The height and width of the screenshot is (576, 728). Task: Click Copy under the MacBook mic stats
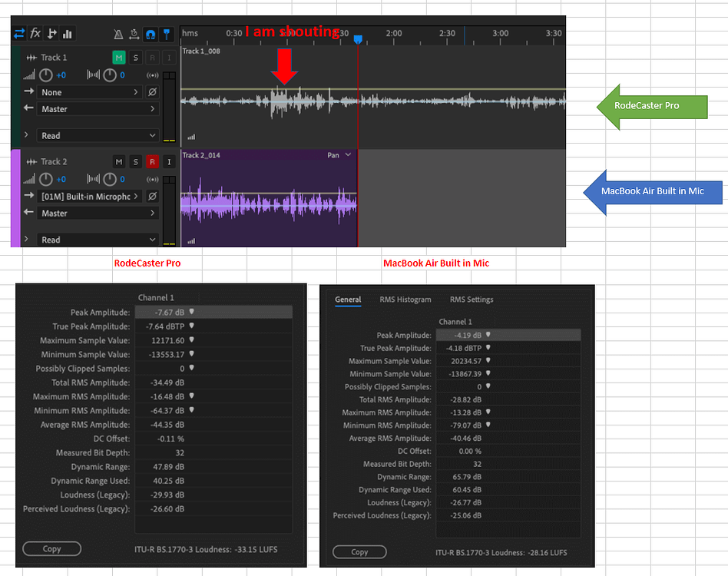359,551
